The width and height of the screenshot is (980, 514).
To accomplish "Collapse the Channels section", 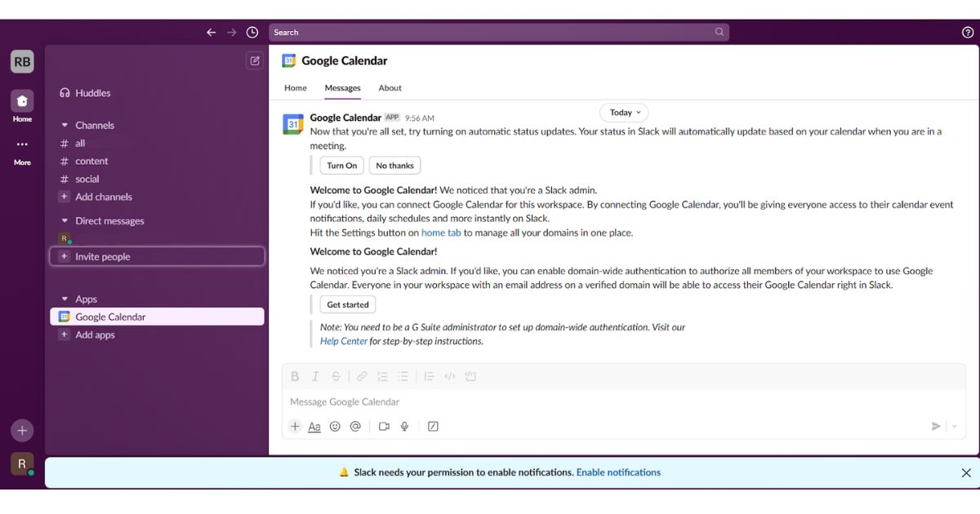I will (65, 125).
